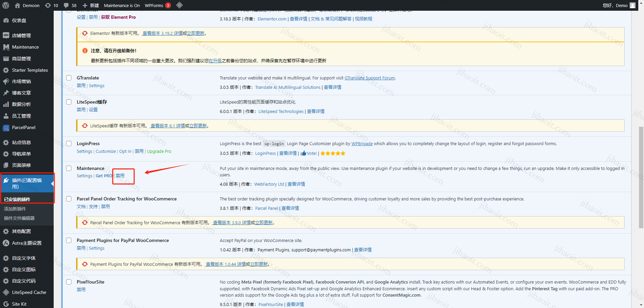Open the 其他配置 sidebar menu
This screenshot has height=308, width=644.
[x=21, y=231]
